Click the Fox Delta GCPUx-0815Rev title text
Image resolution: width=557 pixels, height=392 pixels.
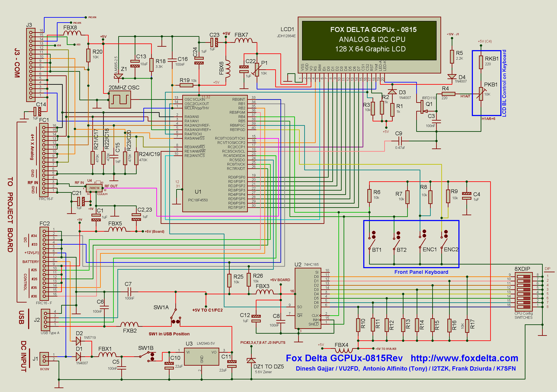point(344,358)
